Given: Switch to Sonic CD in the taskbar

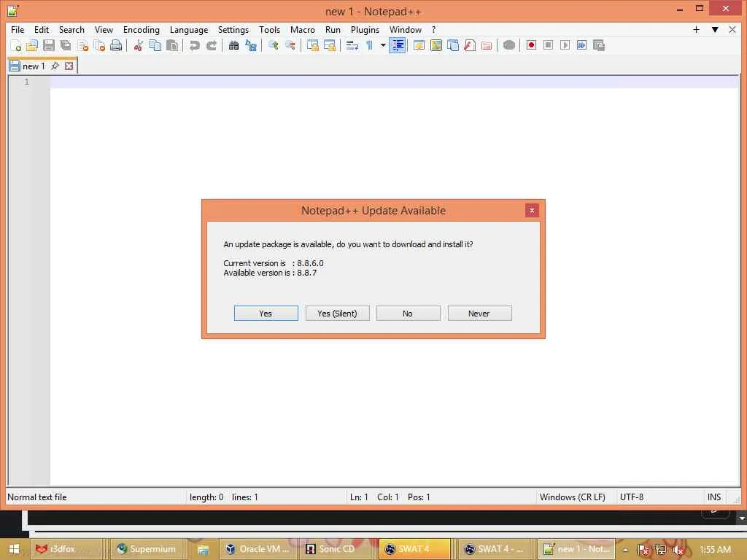Looking at the screenshot, I should point(336,549).
